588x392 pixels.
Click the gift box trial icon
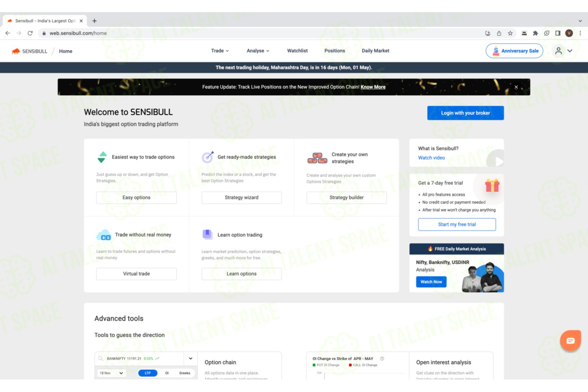pos(492,185)
